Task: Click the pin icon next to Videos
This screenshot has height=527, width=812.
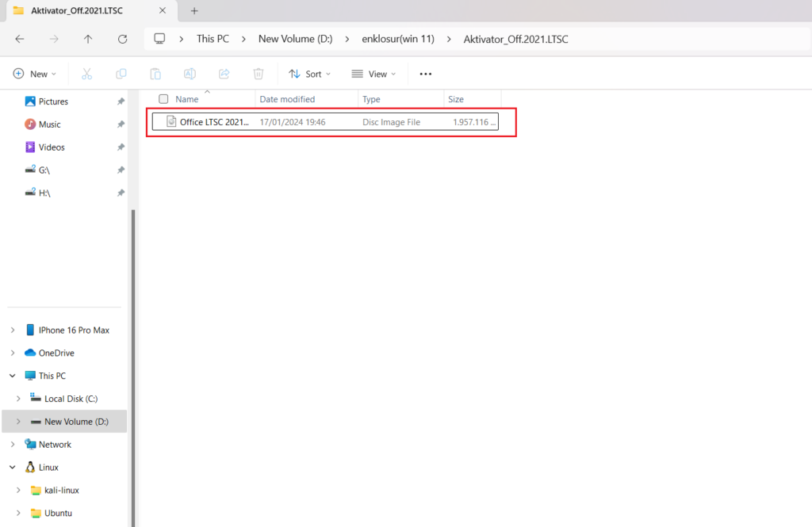Action: tap(121, 147)
